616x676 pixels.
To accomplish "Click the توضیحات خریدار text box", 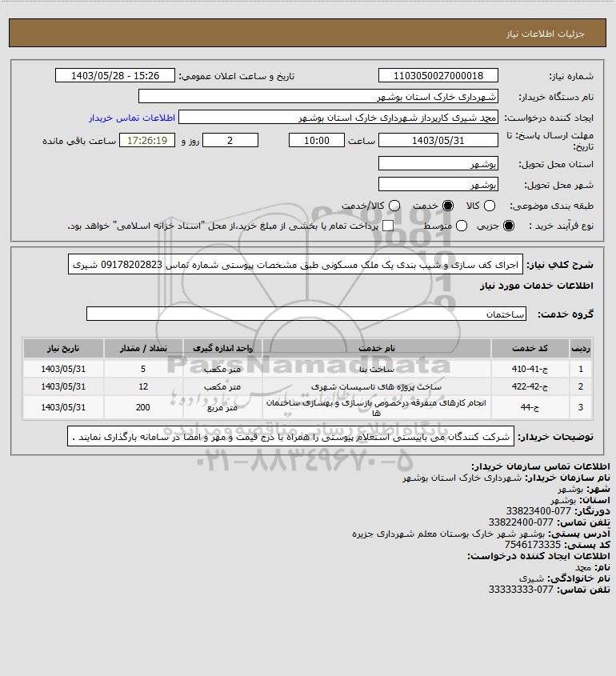I will pyautogui.click(x=291, y=436).
